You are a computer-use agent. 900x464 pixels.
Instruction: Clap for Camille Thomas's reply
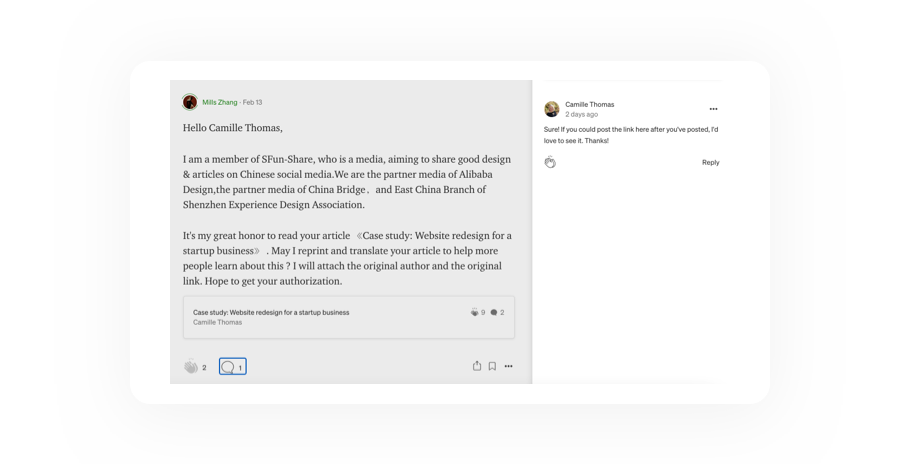(x=550, y=162)
